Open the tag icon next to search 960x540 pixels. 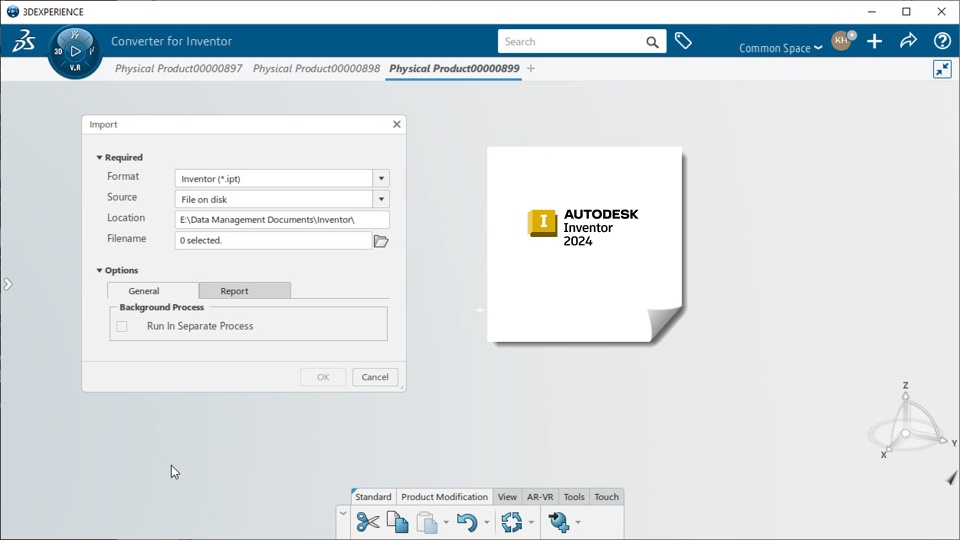683,41
